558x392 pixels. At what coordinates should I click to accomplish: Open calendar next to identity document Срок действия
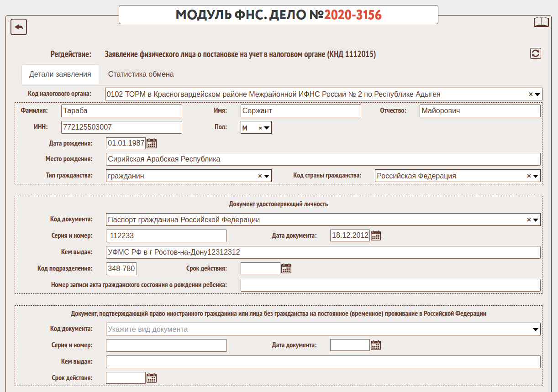(286, 268)
